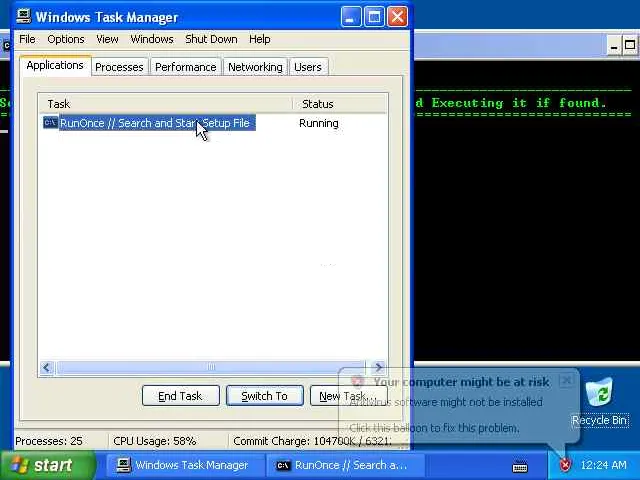Switch to the Performance tab
Screen dimensions: 640x480
tap(186, 67)
